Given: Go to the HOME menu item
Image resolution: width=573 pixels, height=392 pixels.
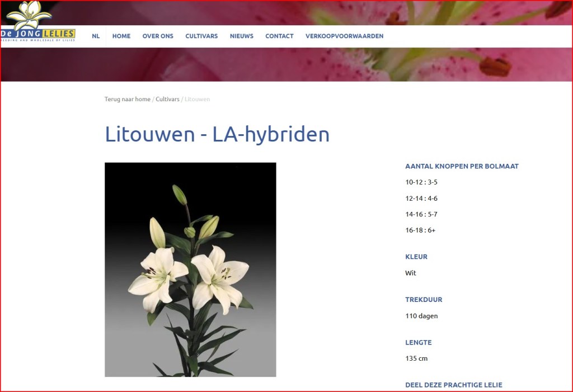Looking at the screenshot, I should (121, 36).
